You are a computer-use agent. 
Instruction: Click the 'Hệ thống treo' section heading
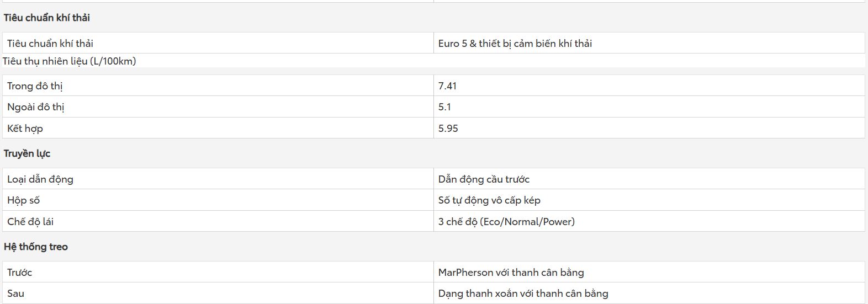click(36, 247)
